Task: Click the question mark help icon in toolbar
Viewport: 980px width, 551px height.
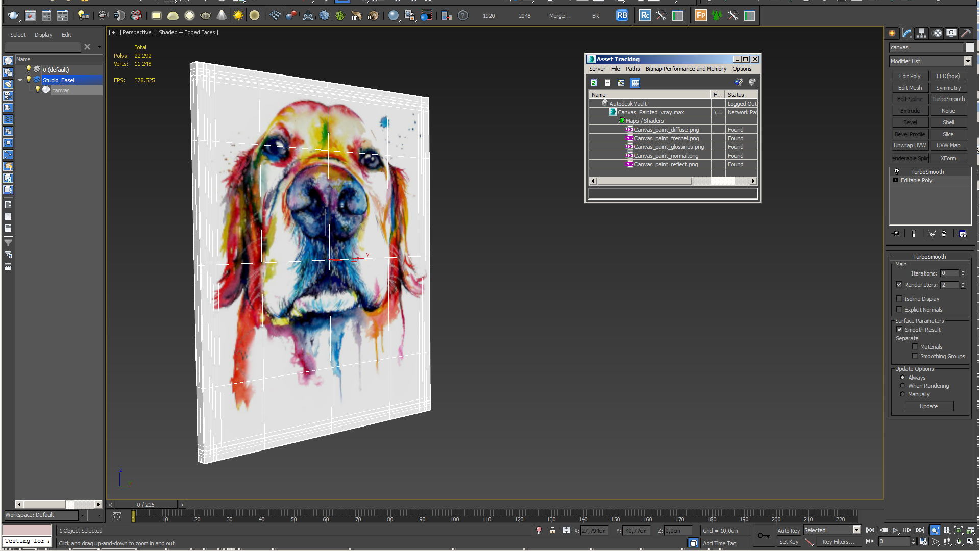Action: click(x=463, y=16)
